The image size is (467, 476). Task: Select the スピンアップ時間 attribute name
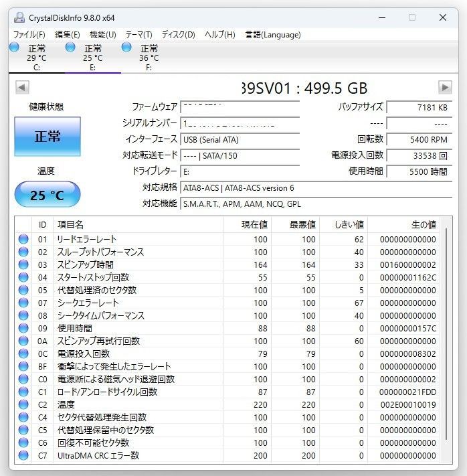click(85, 264)
